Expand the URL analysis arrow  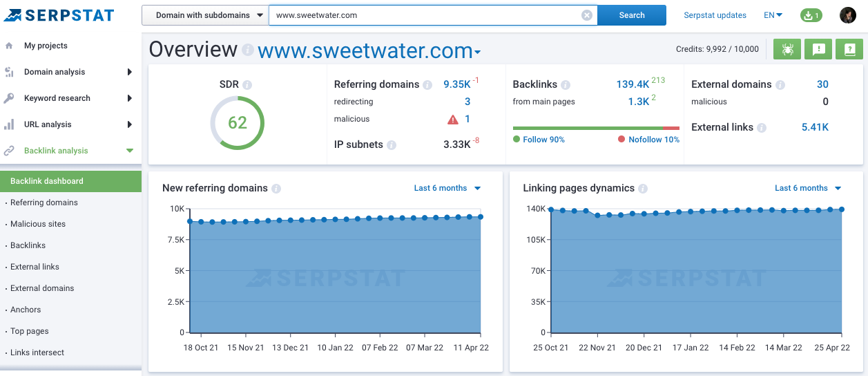pos(129,124)
